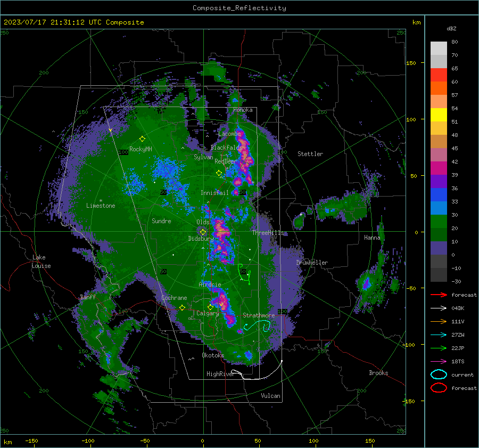Select the 54 dBZ yellow color swatch
This screenshot has width=479, height=448.
click(439, 115)
